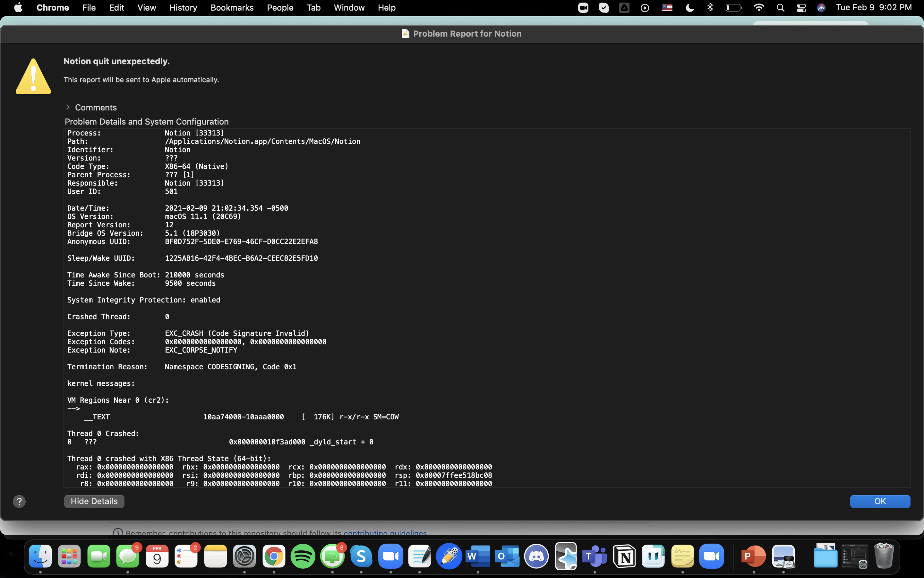Screen dimensions: 924x578
Task: Open Notability from the Dock
Action: point(449,556)
